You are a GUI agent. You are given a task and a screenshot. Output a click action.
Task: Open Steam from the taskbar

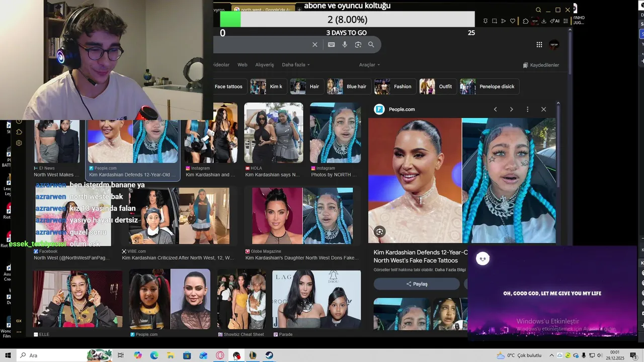(x=269, y=355)
